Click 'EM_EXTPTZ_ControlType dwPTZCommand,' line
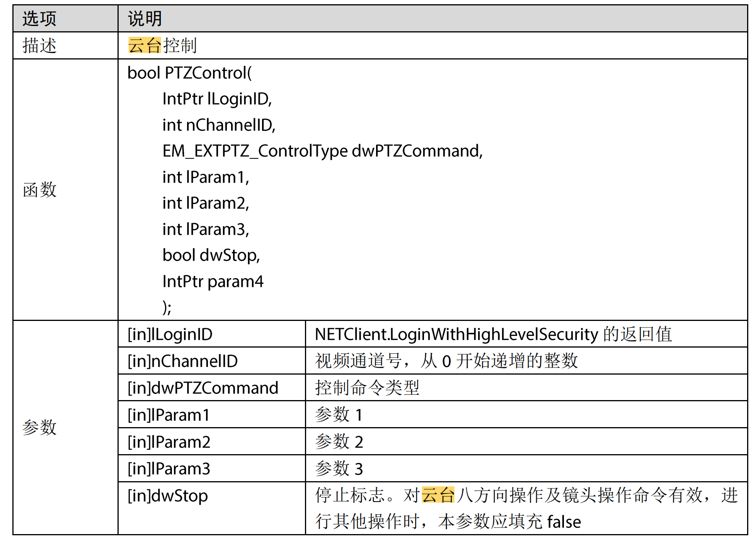This screenshot has width=756, height=548. (x=323, y=151)
